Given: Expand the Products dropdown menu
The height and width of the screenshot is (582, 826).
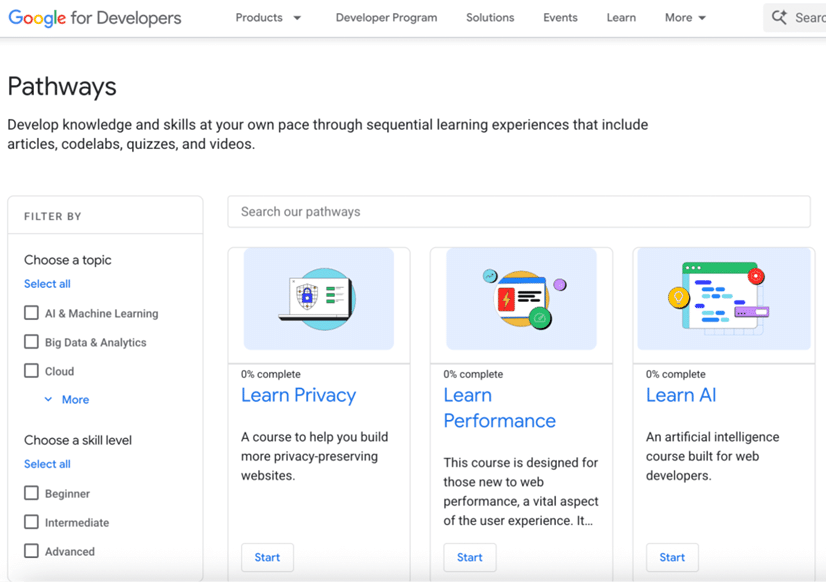Looking at the screenshot, I should (268, 18).
